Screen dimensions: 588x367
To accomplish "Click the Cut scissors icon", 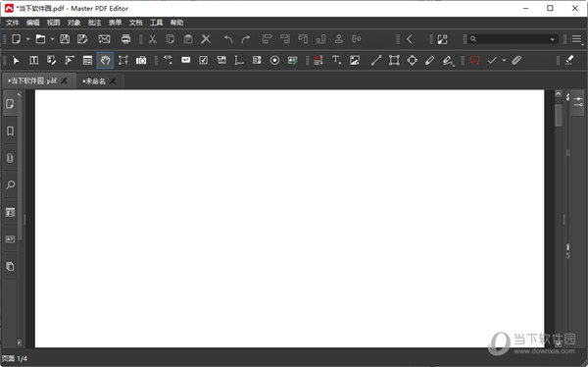I will tap(152, 39).
